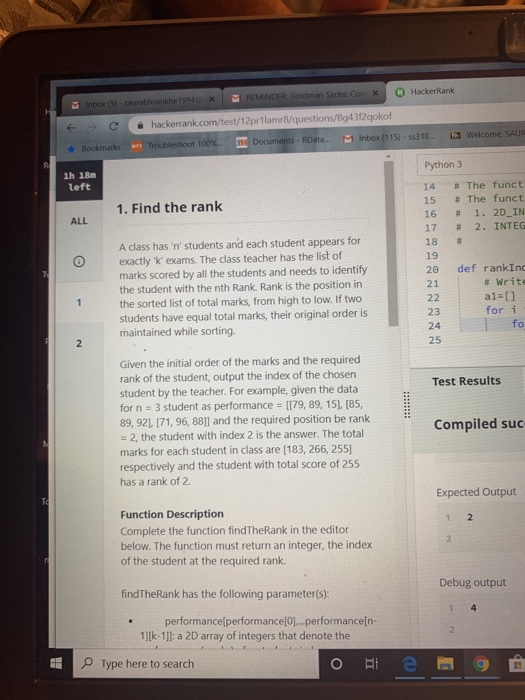Image resolution: width=525 pixels, height=700 pixels.
Task: Open the Python 3 language dropdown
Action: point(471,165)
